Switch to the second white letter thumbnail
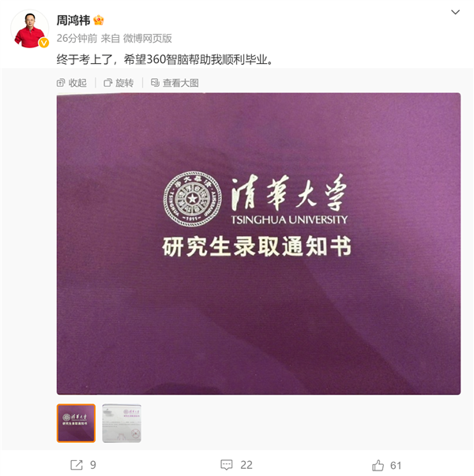474x476 pixels. pos(122,423)
